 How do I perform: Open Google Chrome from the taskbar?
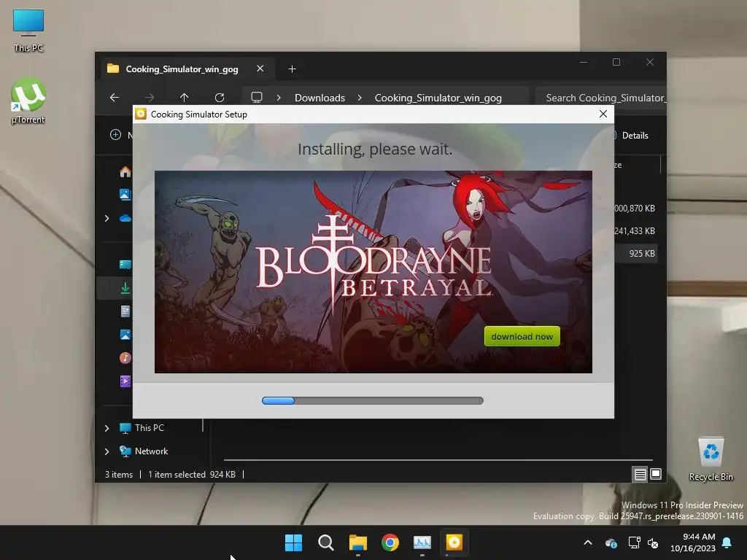tap(390, 542)
